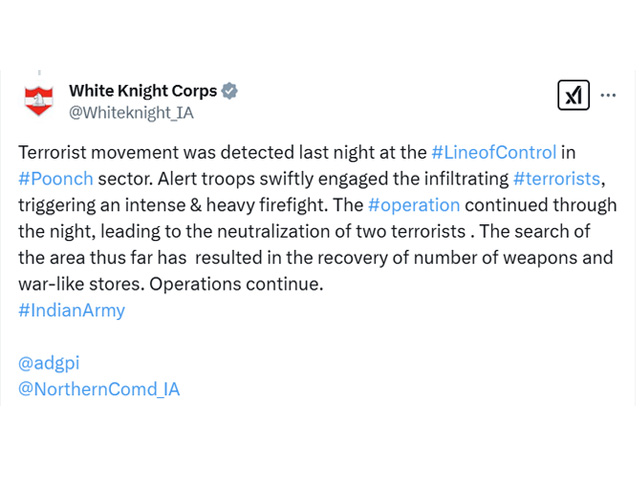Open the #IndianArmy hashtag
The height and width of the screenshot is (480, 640).
click(72, 310)
